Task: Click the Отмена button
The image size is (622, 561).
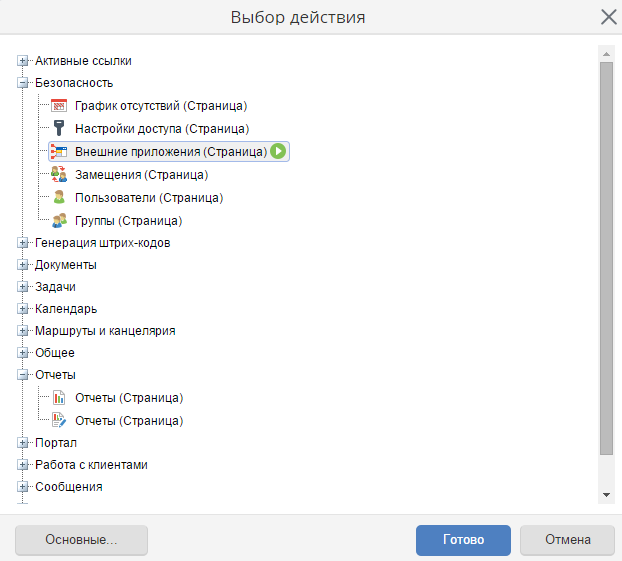Action: [567, 540]
